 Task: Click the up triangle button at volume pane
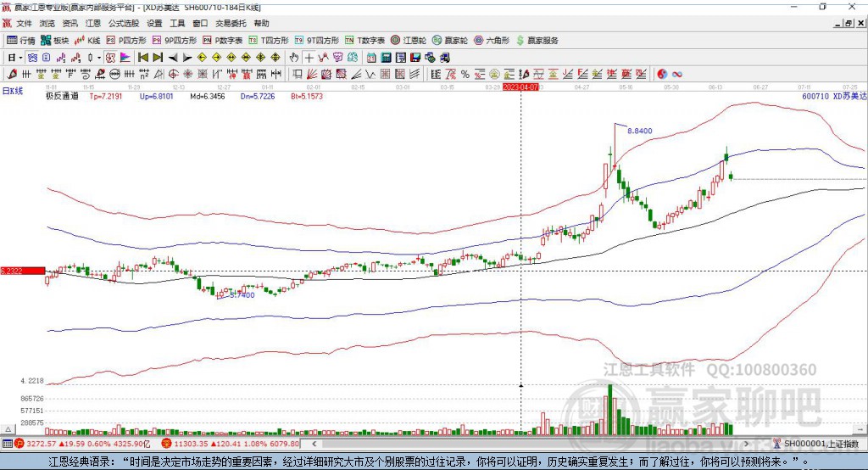8,429
